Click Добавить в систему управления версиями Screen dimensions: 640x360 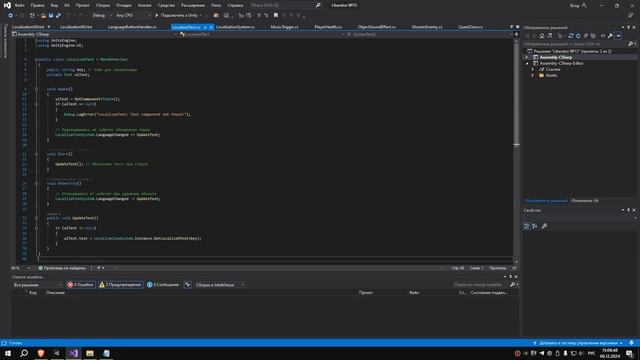(x=578, y=343)
